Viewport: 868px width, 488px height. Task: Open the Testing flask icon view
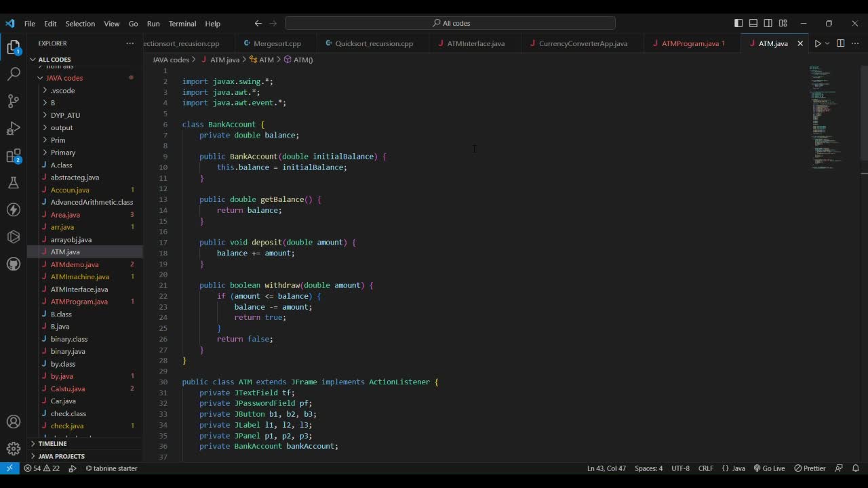[x=14, y=183]
